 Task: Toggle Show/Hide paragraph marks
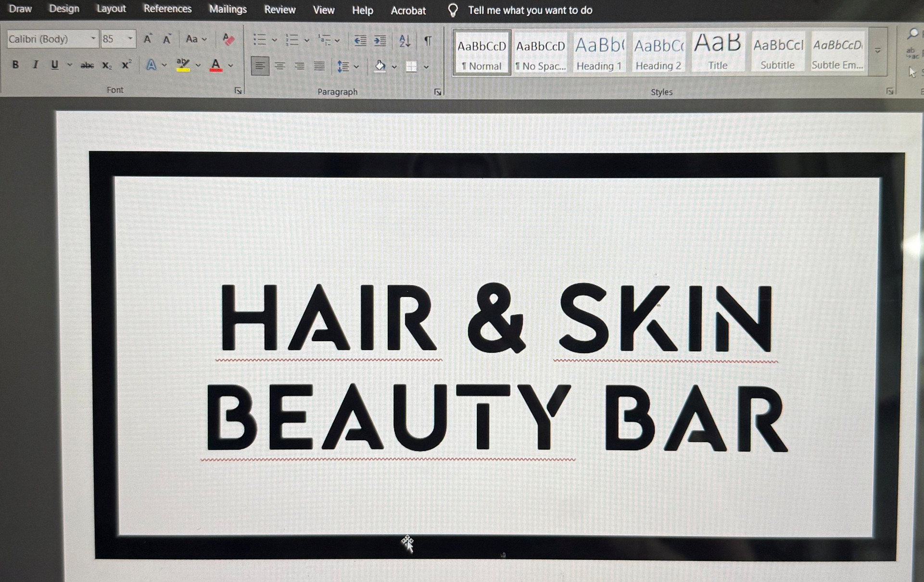coord(428,41)
